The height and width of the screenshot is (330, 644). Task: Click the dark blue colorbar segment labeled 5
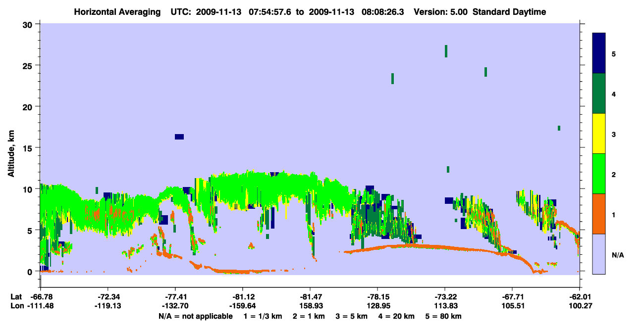pos(599,53)
